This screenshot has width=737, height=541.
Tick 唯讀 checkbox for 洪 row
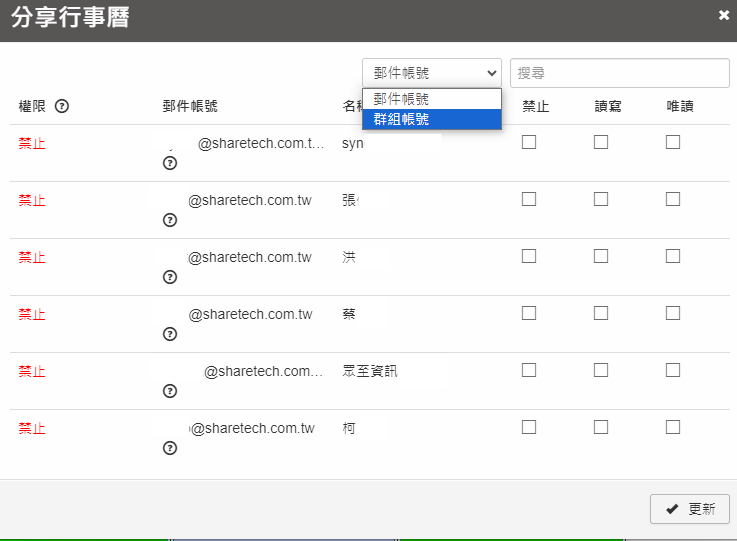(x=673, y=256)
